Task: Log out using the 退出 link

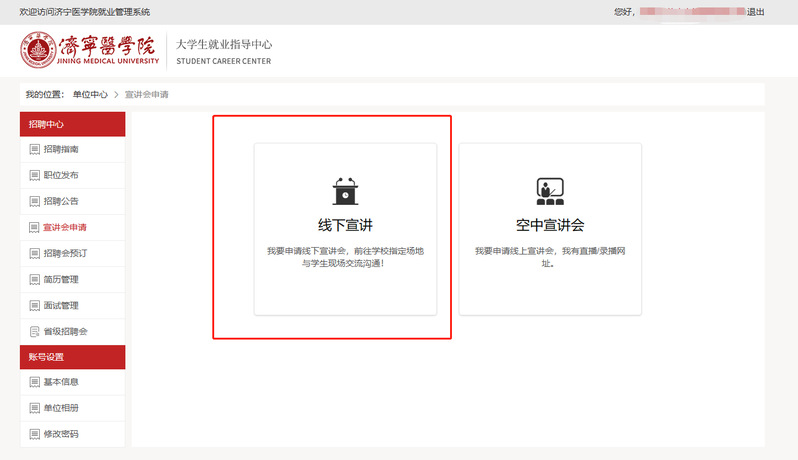Action: (x=756, y=12)
